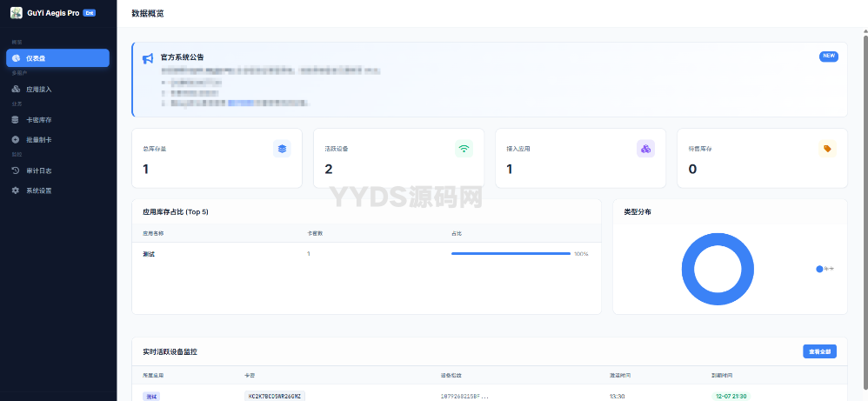Open the 仪表盘 dashboard menu item

pos(57,58)
